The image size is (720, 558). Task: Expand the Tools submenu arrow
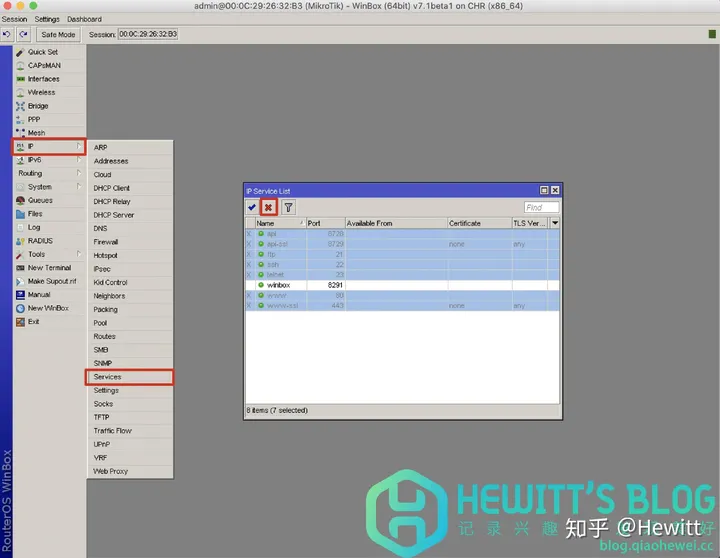pyautogui.click(x=79, y=254)
